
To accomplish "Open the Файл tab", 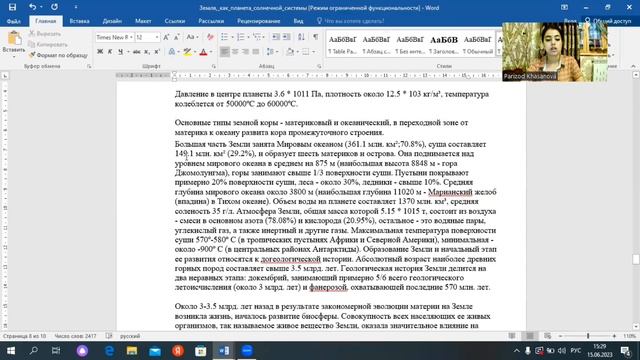I will tap(14, 21).
